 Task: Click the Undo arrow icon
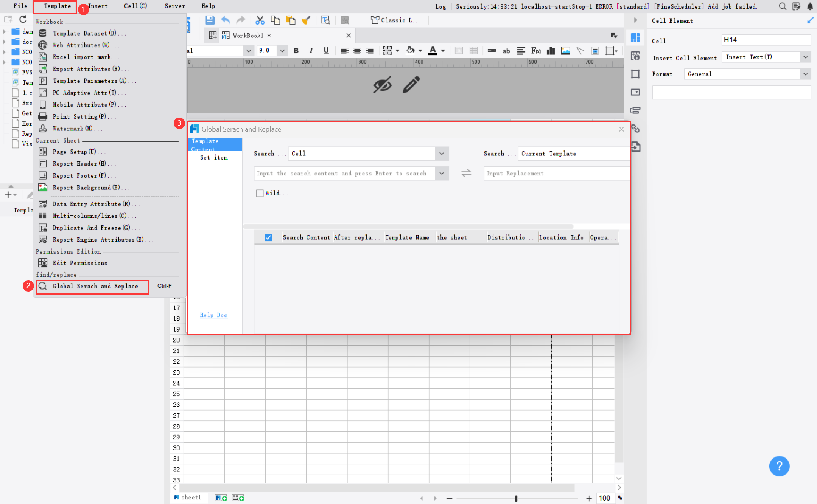tap(226, 20)
